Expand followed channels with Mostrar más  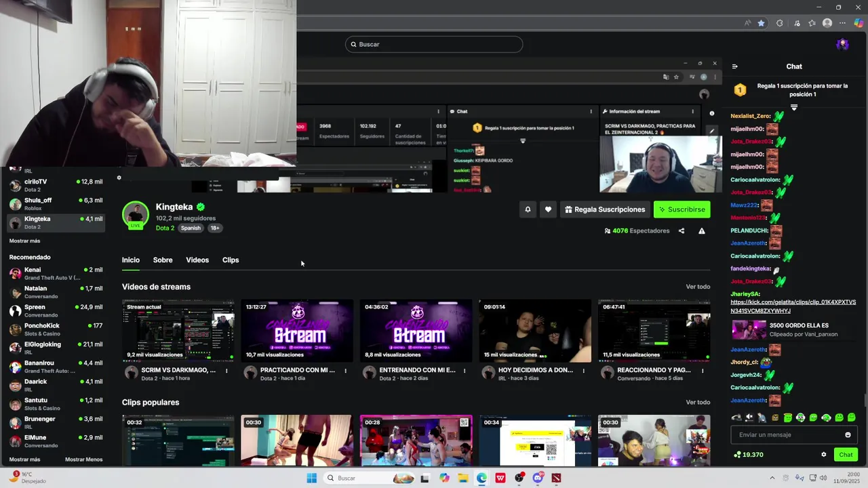[24, 241]
